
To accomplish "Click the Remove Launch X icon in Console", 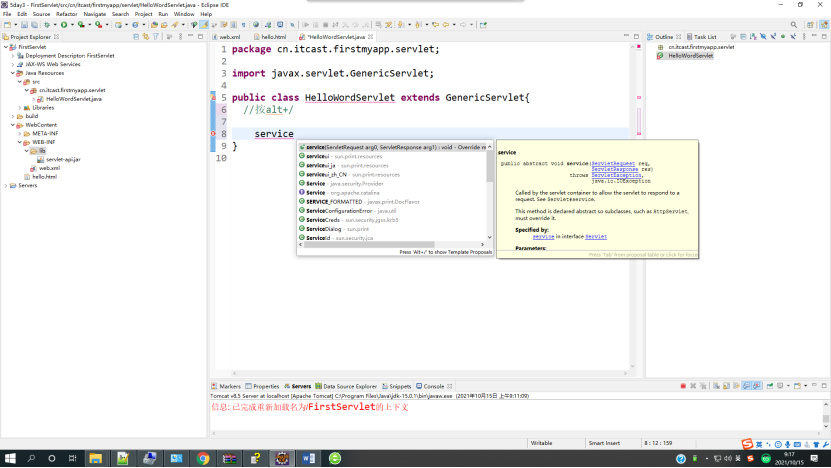I will (x=693, y=386).
